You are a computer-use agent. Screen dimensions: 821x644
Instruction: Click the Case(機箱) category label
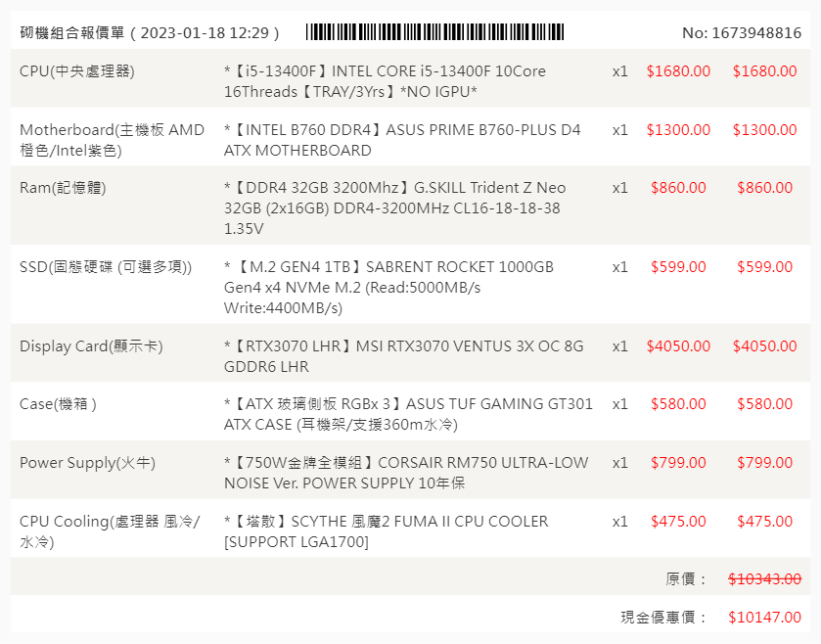[x=59, y=404]
